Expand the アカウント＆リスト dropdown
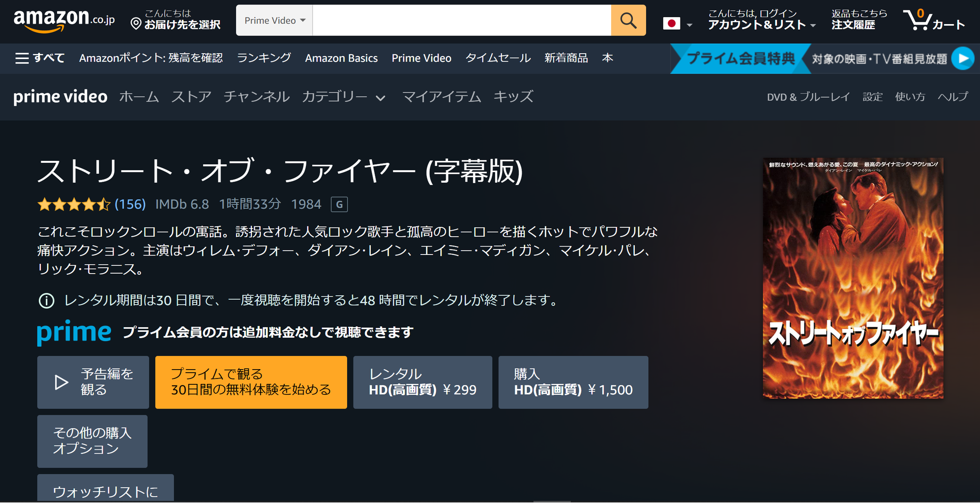980x504 pixels. pyautogui.click(x=760, y=24)
